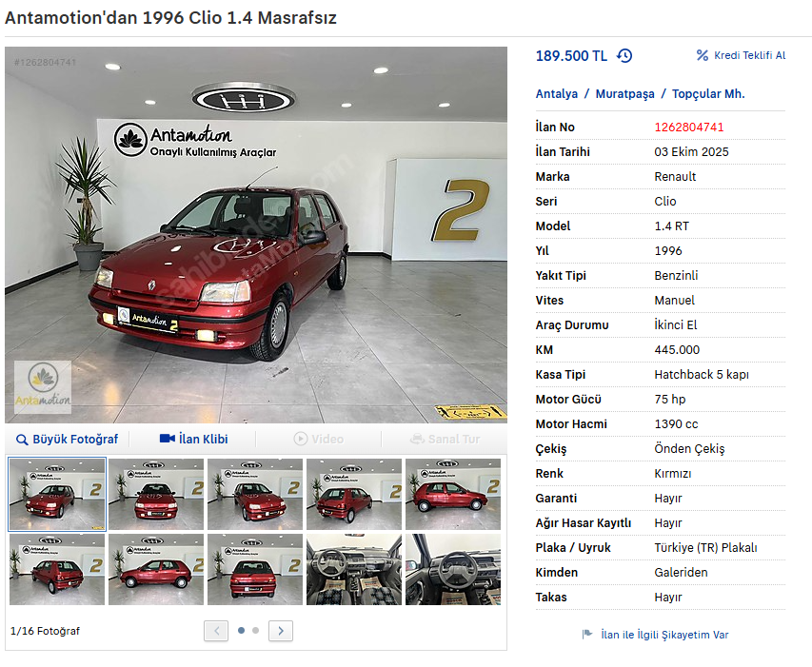The width and height of the screenshot is (812, 667).
Task: Click the magnifier icon for Büyük Fotoğraf
Action: (22, 440)
